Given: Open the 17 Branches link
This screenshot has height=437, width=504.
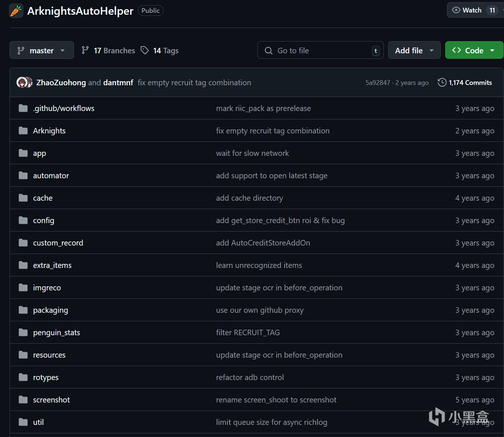Looking at the screenshot, I should [x=108, y=50].
